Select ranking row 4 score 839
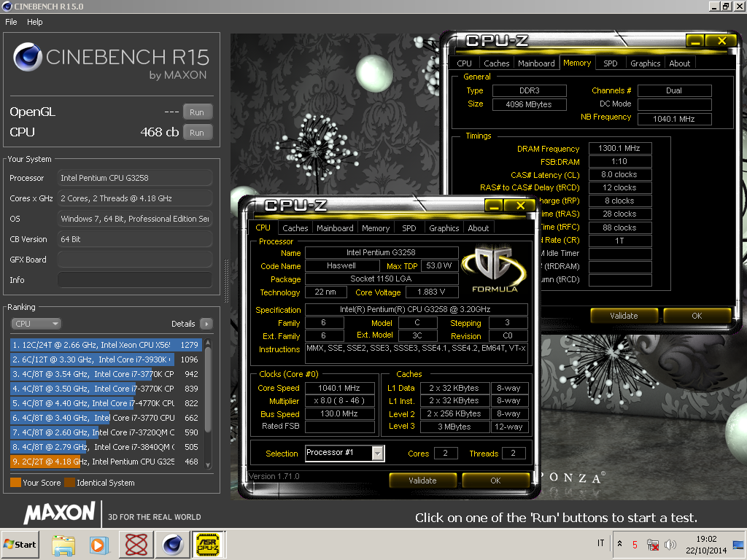The height and width of the screenshot is (560, 747). [106, 389]
